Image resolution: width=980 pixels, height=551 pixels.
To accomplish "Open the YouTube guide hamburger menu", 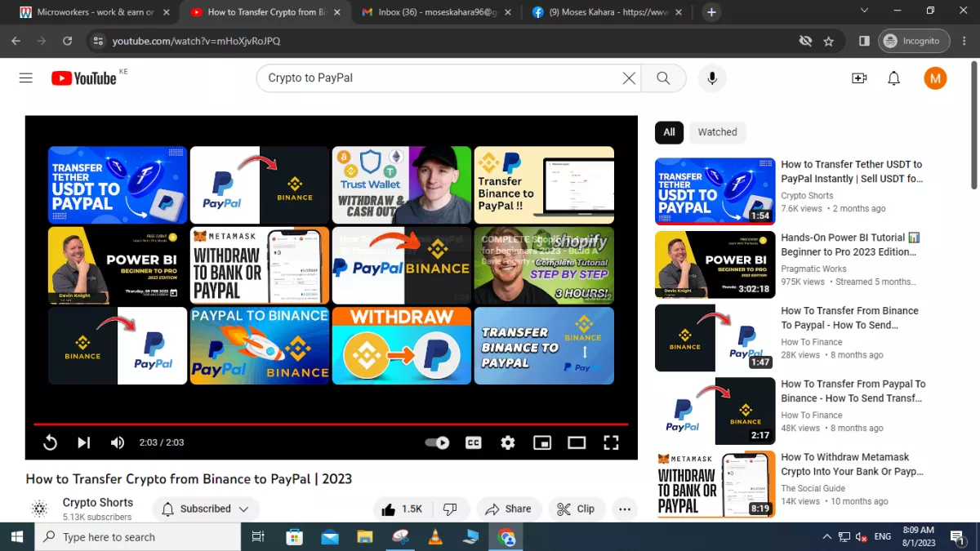I will [26, 78].
